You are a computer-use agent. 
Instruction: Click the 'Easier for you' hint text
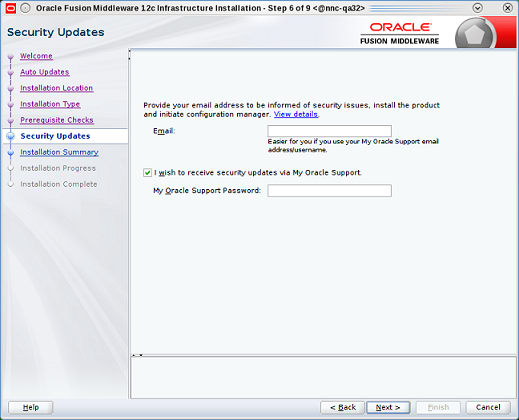click(353, 146)
